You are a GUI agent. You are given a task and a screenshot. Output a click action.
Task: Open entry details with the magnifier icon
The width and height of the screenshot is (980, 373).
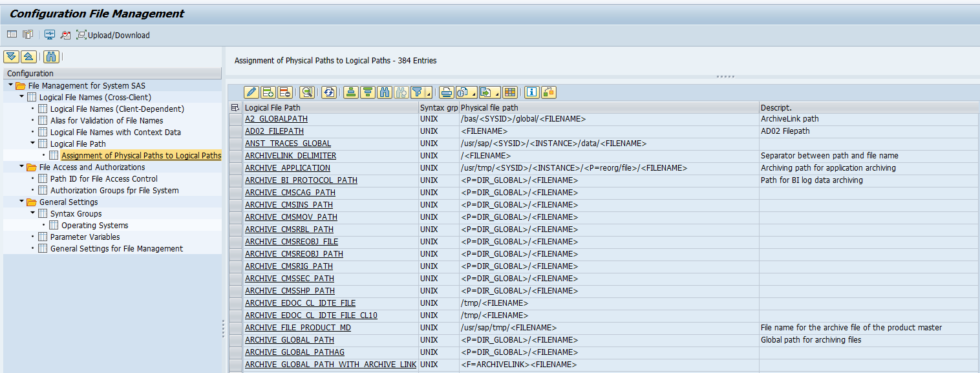[306, 92]
